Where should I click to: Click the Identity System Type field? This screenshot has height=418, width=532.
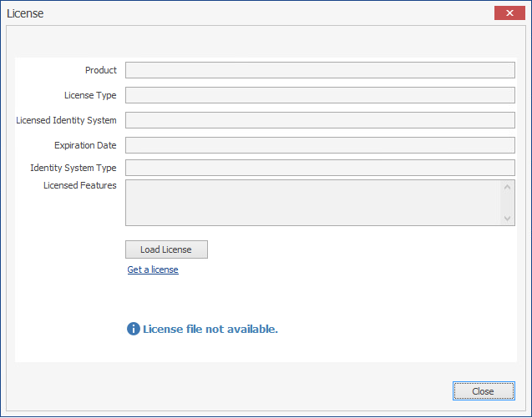click(x=320, y=168)
